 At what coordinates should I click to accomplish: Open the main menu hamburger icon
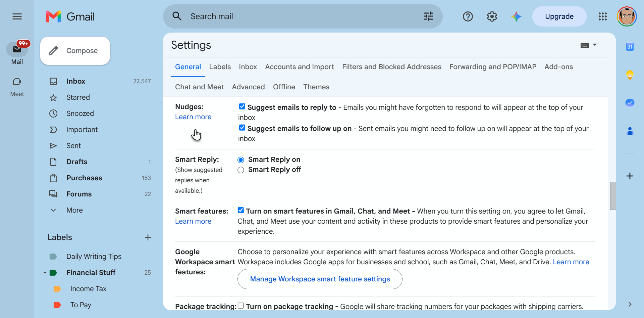(17, 16)
